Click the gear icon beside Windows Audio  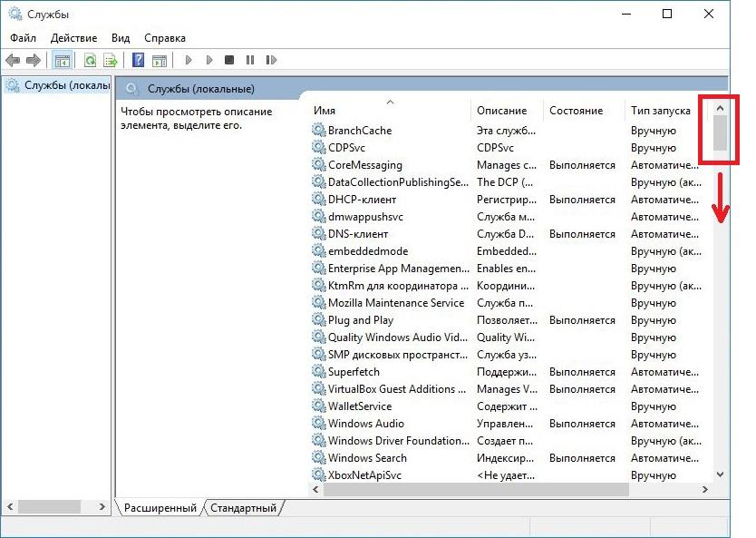(x=318, y=423)
